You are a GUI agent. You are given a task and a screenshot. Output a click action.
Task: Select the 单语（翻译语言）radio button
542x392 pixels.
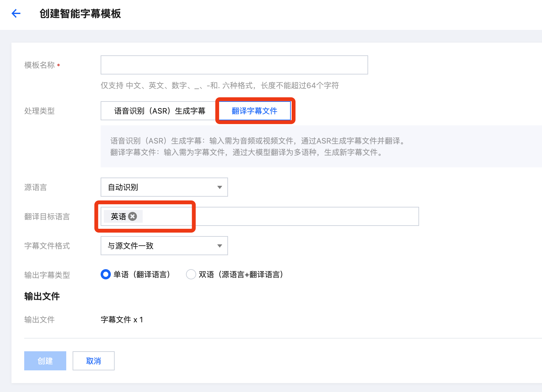pyautogui.click(x=105, y=274)
